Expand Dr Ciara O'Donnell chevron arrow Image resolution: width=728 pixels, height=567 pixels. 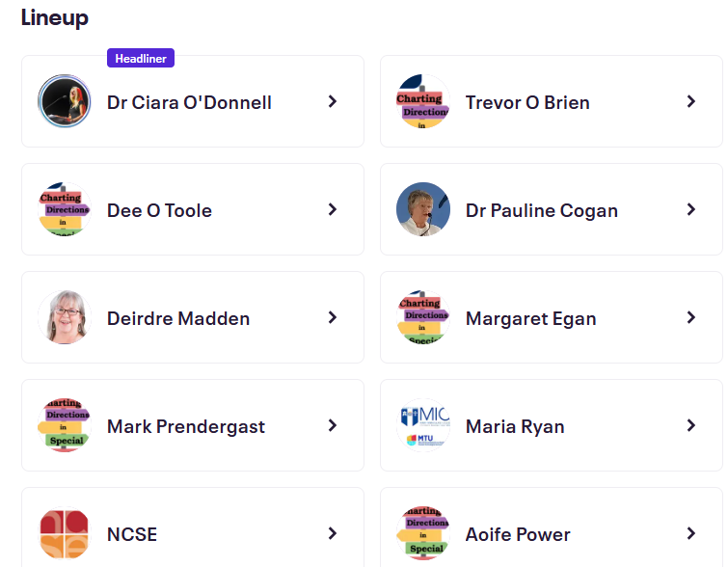[333, 101]
